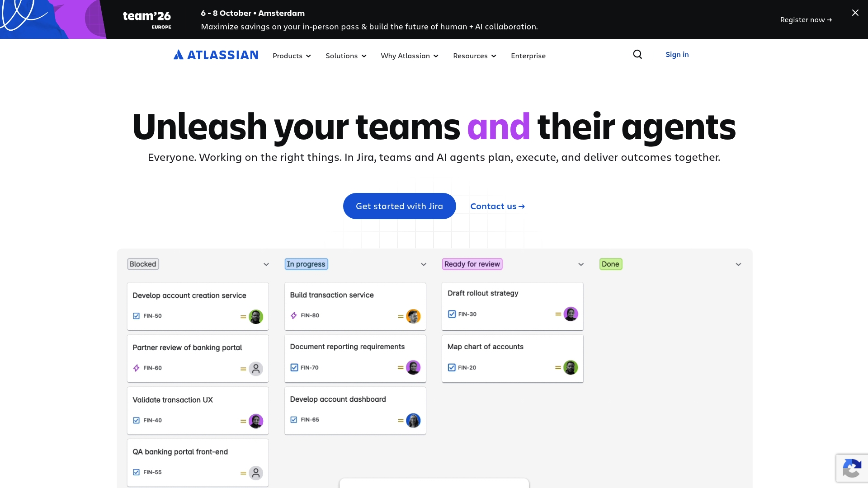The image size is (868, 488).
Task: Click the FIN-20 medium priority icon
Action: pos(558,367)
